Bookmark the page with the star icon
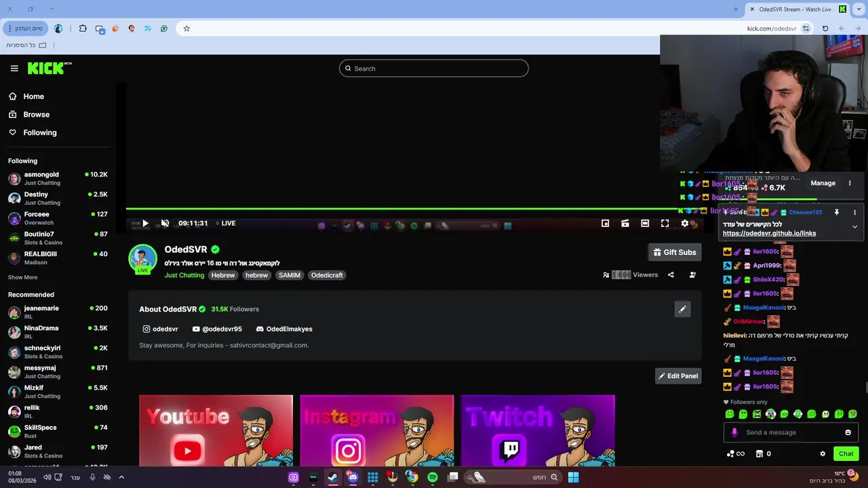Screen dimensions: 868x488 coord(186,28)
